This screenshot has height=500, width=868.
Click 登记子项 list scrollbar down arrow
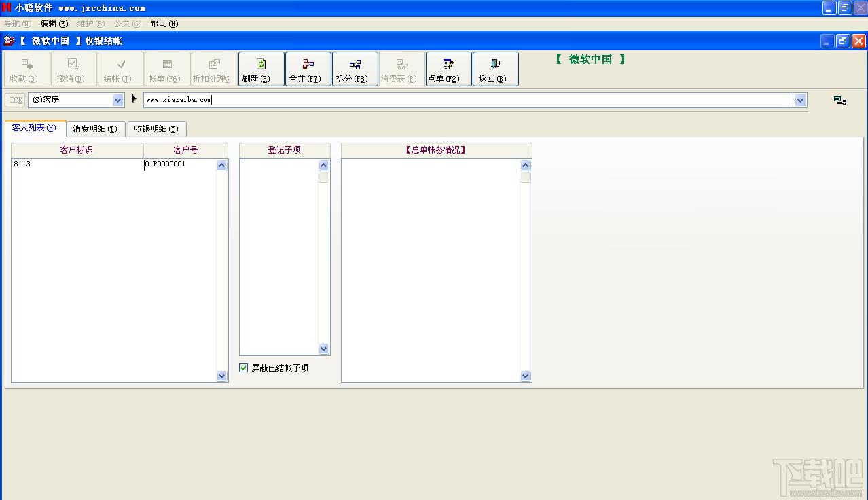tap(324, 349)
